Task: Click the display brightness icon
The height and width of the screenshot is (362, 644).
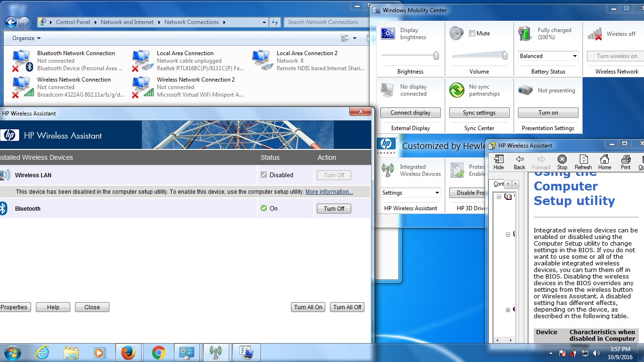Action: [x=388, y=33]
